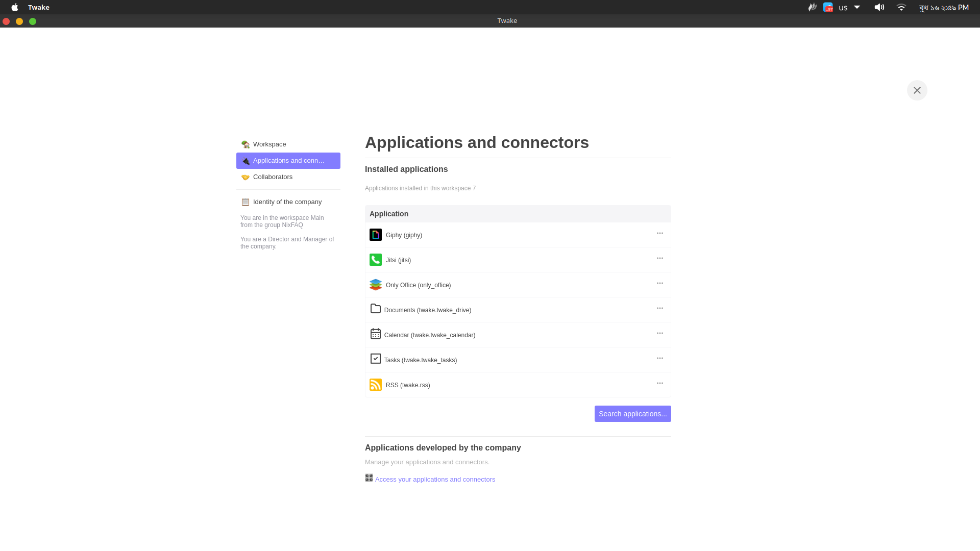Select the Jitsi (jitsi) application name
Viewport: 980px width, 551px height.
[398, 260]
